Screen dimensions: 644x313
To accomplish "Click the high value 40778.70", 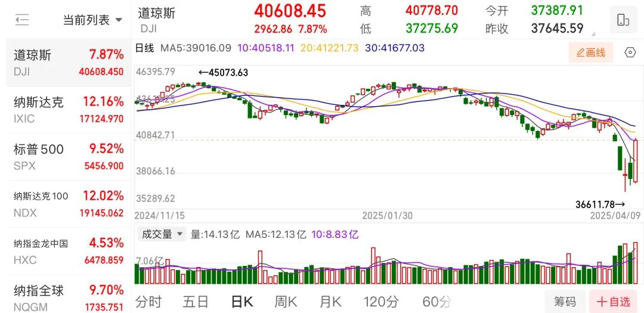I will click(x=432, y=10).
